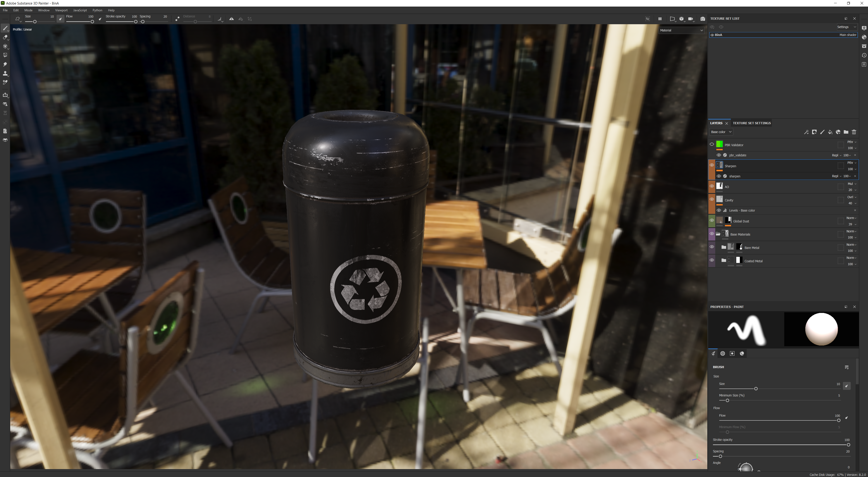Viewport: 868px width, 477px height.
Task: Open the Base color channel dropdown
Action: tap(721, 132)
